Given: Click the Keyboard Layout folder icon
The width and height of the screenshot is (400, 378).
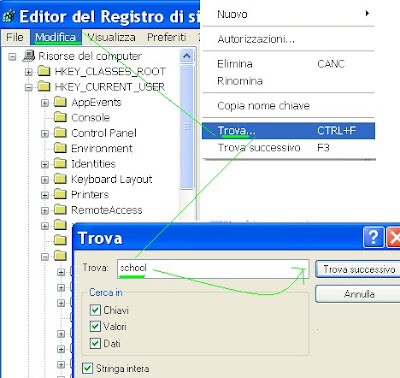Looking at the screenshot, I should coord(60,179).
